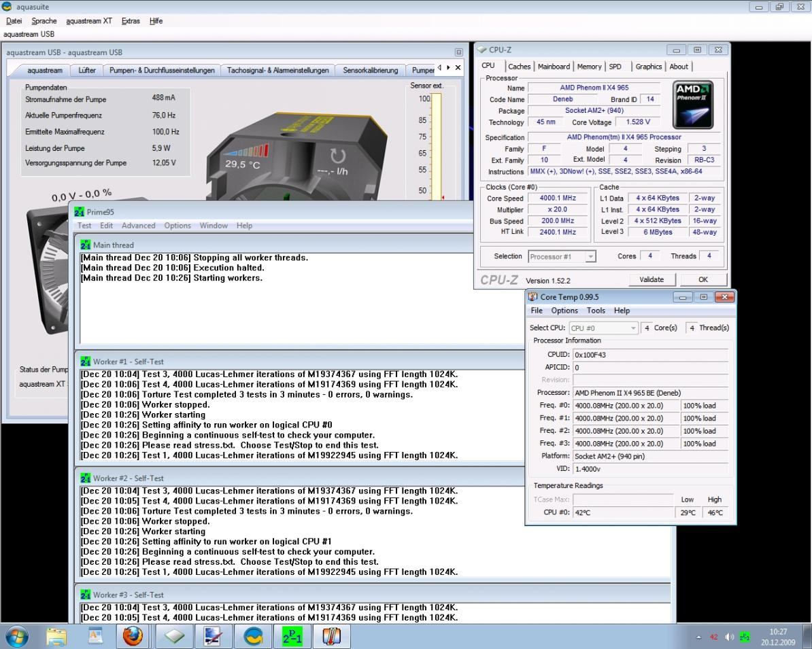Click CPU-Z title bar icon
The height and width of the screenshot is (649, 812).
(x=482, y=50)
